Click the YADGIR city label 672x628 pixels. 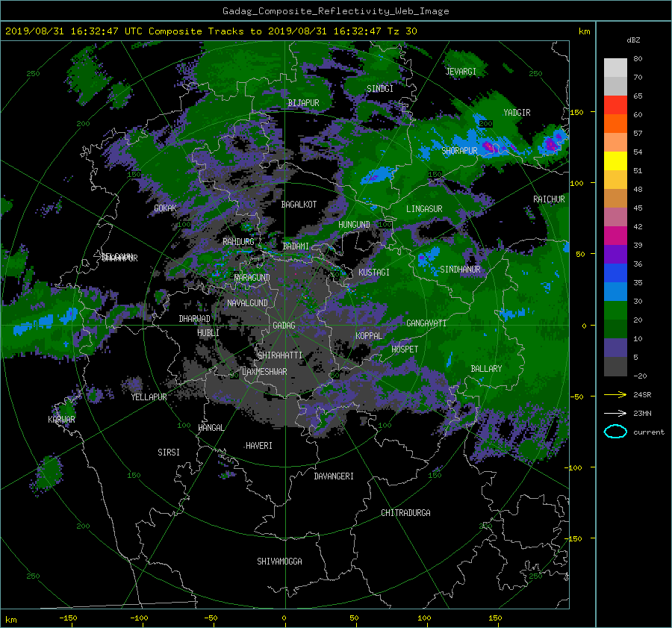point(517,113)
